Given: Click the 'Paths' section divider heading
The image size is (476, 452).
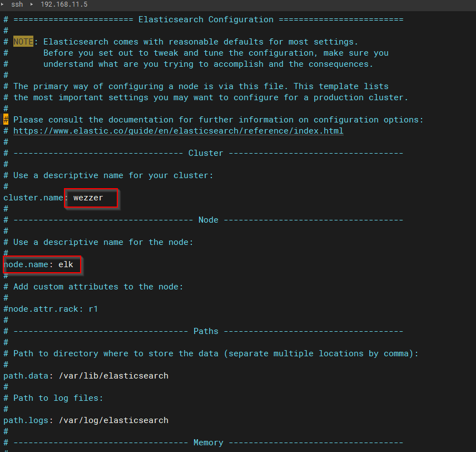Looking at the screenshot, I should 206,331.
